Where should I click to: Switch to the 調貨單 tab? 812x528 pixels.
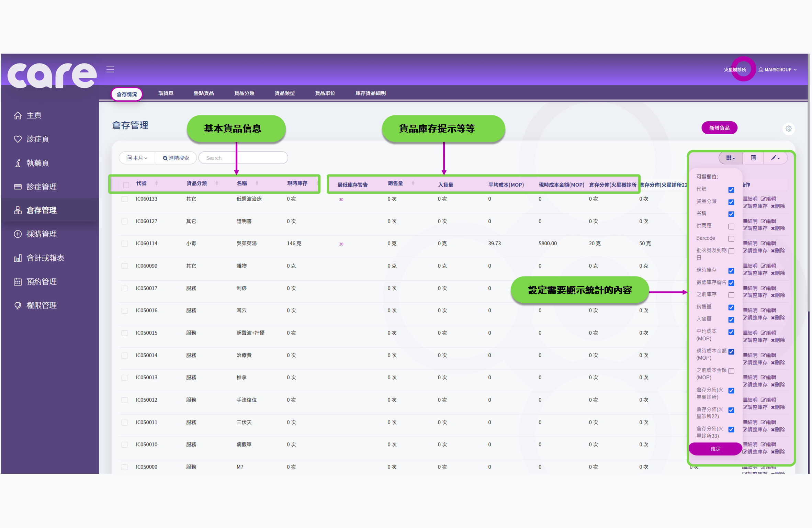pos(166,93)
